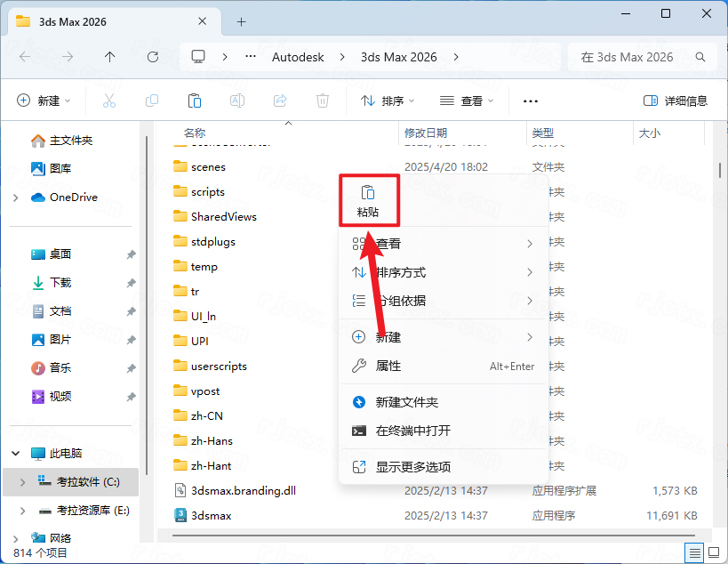
Task: Choose 新建文件夹 in the context menu
Action: [443, 402]
